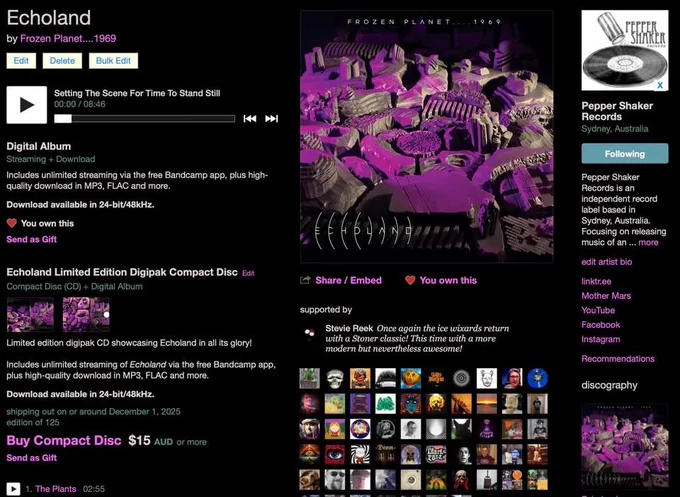This screenshot has height=497, width=680.
Task: Click the Delete album button
Action: (x=62, y=61)
